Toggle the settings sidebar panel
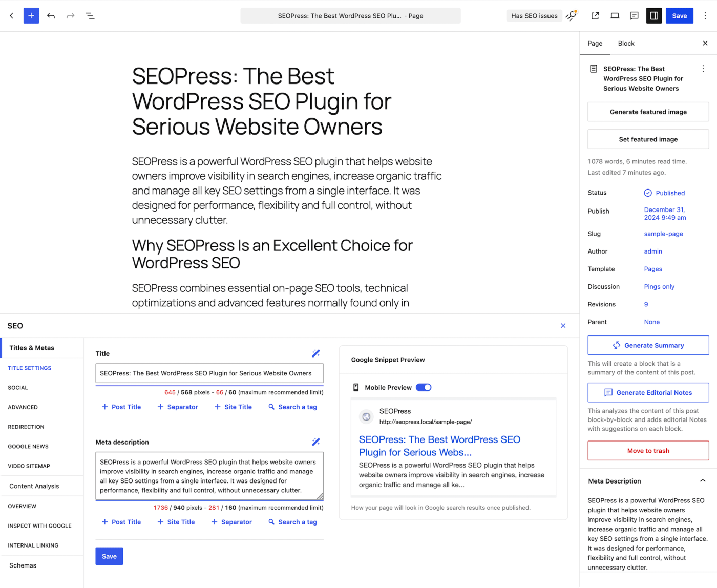The image size is (717, 588). click(x=654, y=16)
